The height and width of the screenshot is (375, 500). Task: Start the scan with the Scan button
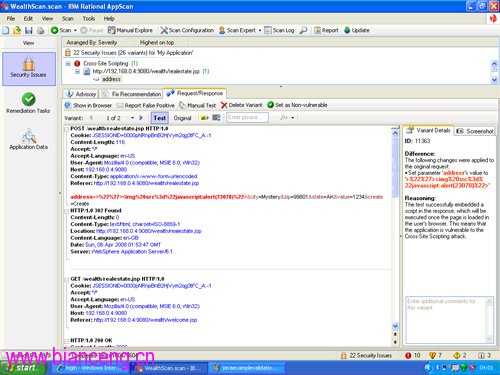click(x=61, y=30)
